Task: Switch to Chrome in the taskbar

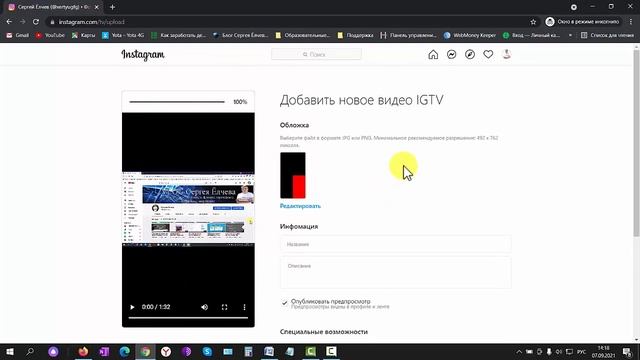Action: pos(145,351)
